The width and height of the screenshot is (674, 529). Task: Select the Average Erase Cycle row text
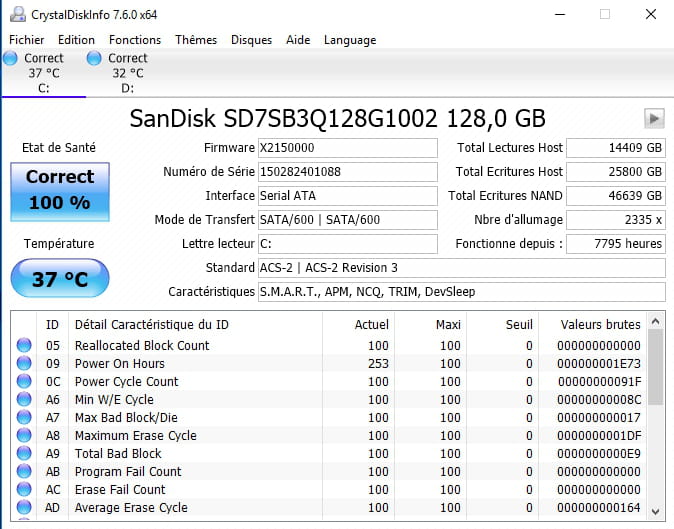pos(131,508)
